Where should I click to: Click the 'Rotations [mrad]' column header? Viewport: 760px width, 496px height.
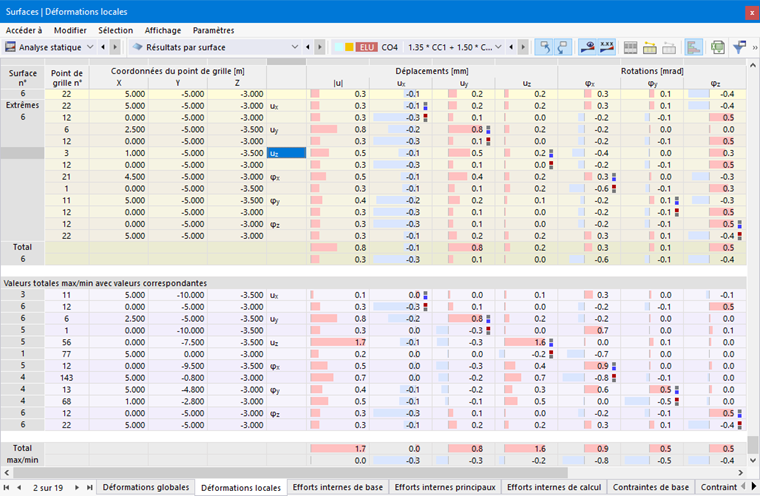[x=652, y=71]
